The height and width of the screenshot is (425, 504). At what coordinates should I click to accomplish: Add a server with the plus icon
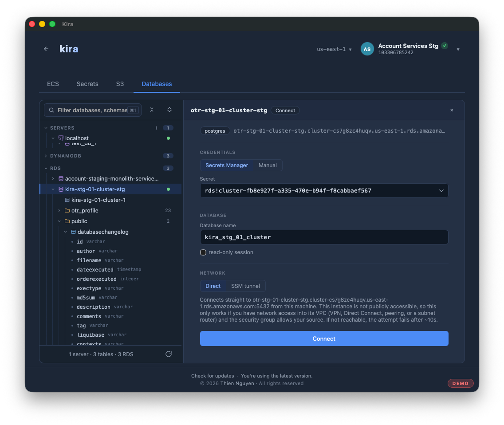point(156,128)
